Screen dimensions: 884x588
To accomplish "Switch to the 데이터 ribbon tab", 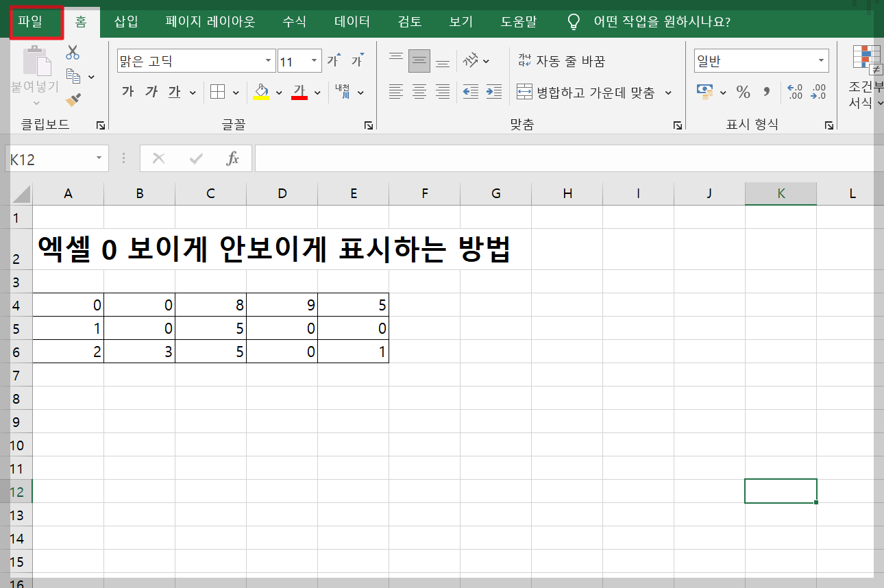I will coord(352,21).
